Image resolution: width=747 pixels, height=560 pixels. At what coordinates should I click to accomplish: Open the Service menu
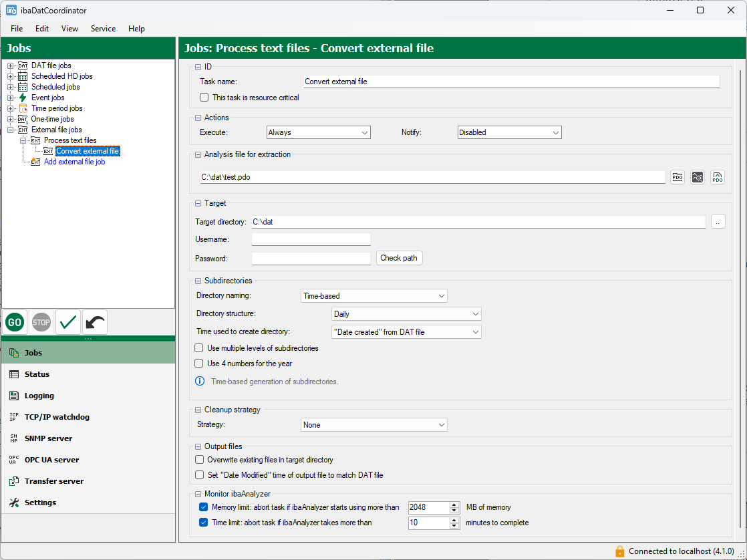click(104, 29)
